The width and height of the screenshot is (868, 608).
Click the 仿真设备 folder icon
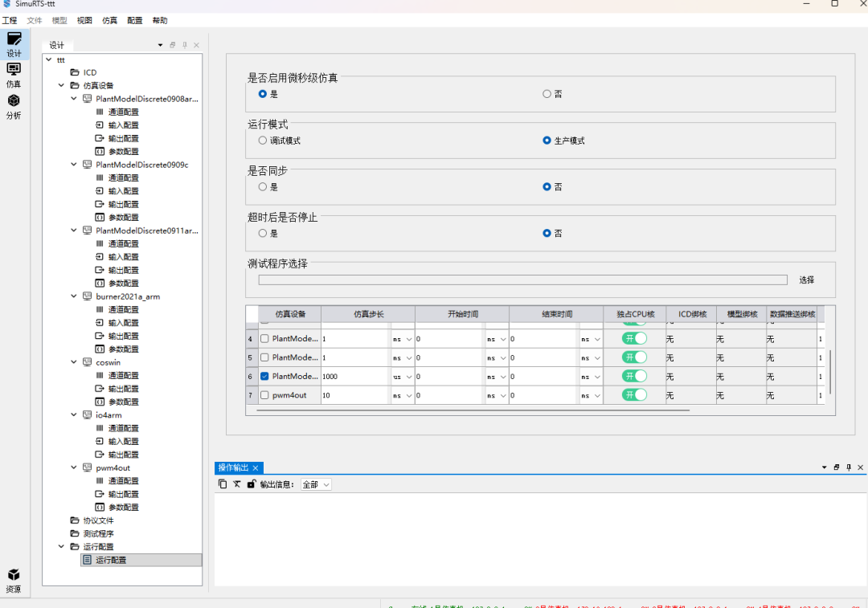tap(75, 86)
